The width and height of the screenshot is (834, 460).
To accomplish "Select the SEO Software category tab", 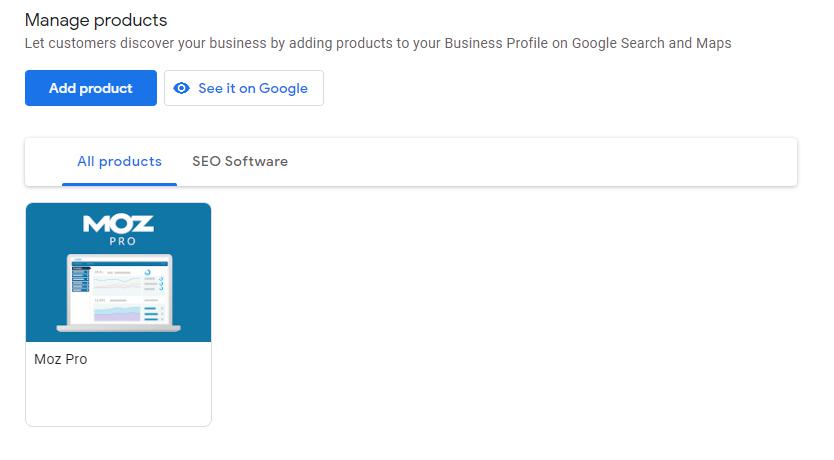I will [240, 161].
